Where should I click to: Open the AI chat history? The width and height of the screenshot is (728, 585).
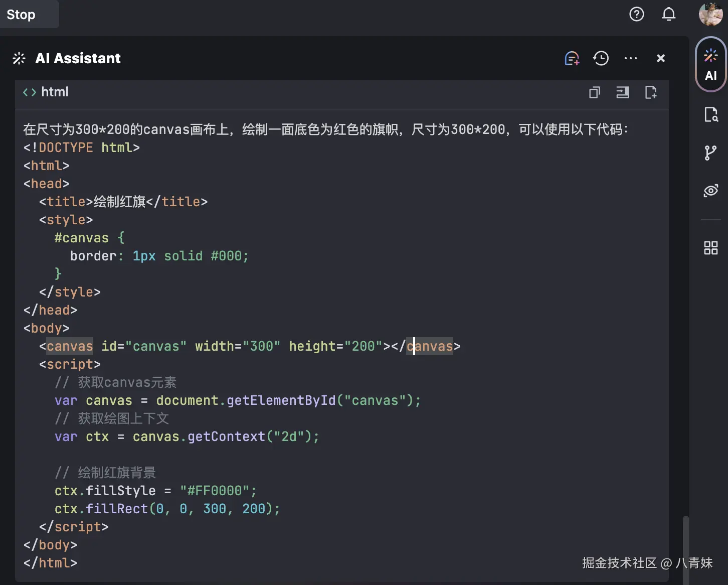[x=601, y=59]
